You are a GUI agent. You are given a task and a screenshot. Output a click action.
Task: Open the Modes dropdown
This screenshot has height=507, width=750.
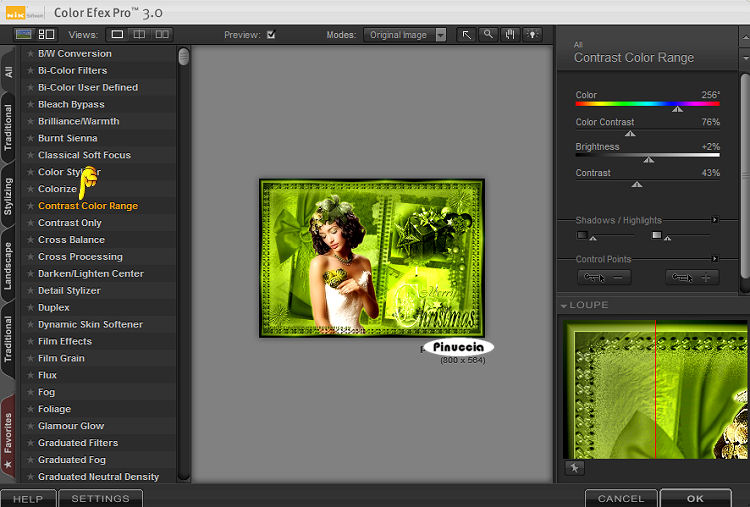pos(406,35)
